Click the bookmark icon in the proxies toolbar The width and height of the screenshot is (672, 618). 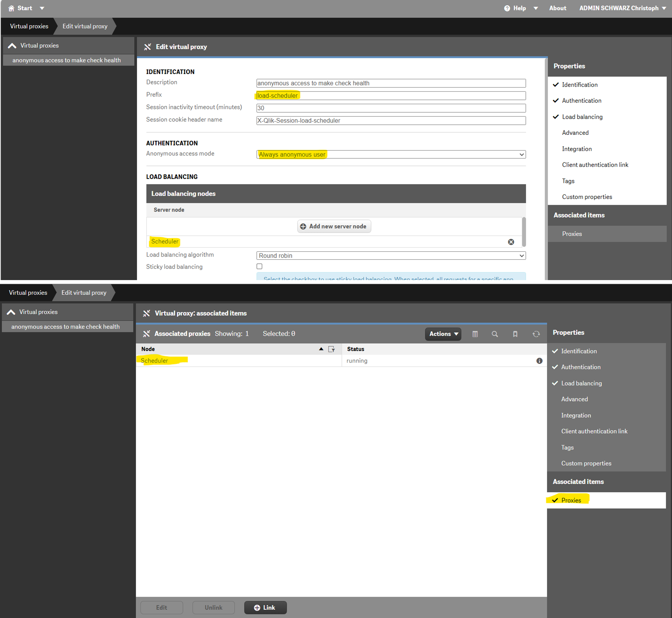[516, 334]
